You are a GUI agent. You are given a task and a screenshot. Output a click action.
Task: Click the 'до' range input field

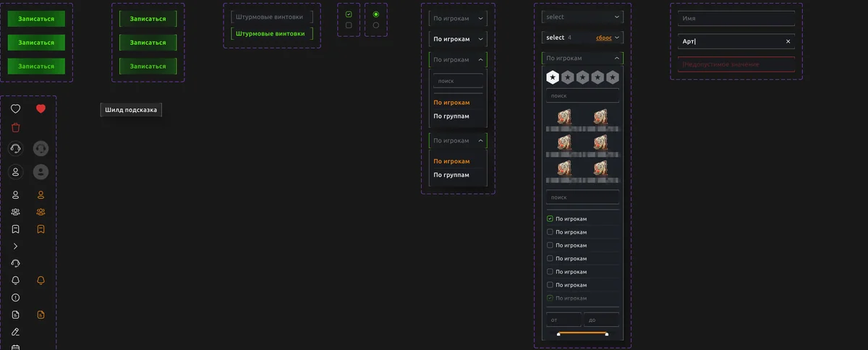[x=602, y=320]
